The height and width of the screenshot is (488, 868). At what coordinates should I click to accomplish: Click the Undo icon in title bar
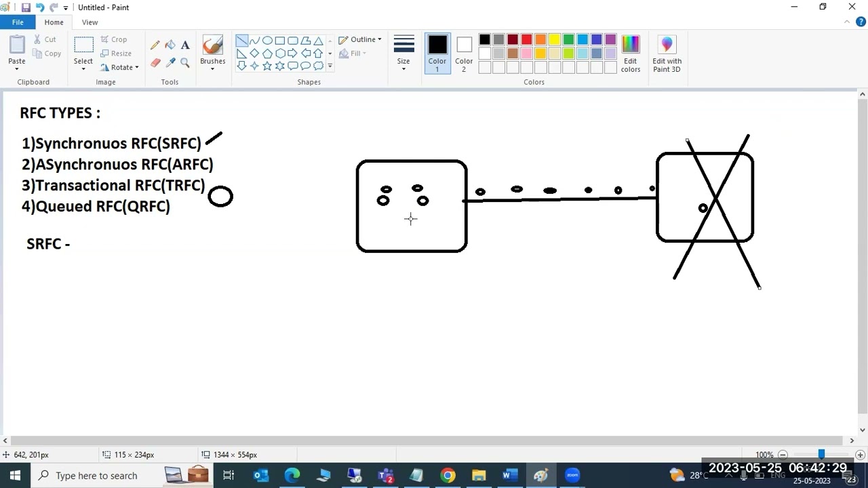40,7
